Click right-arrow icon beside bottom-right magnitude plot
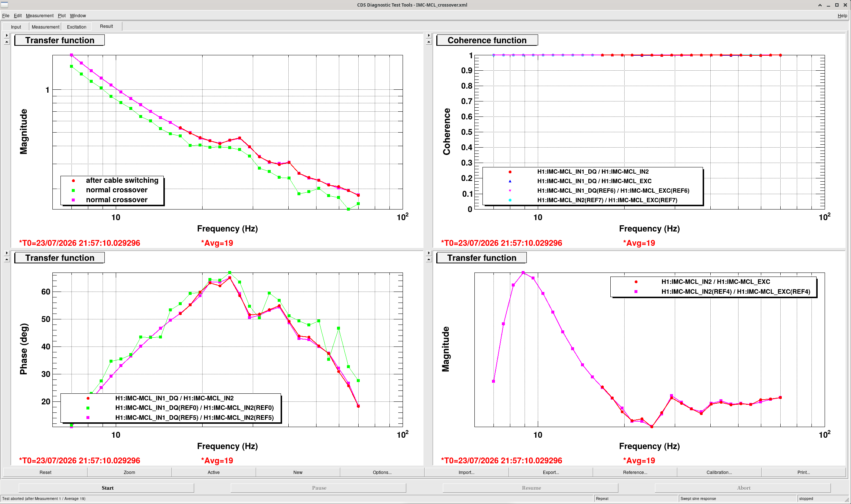Screen dimensions: 851x504 [429, 253]
